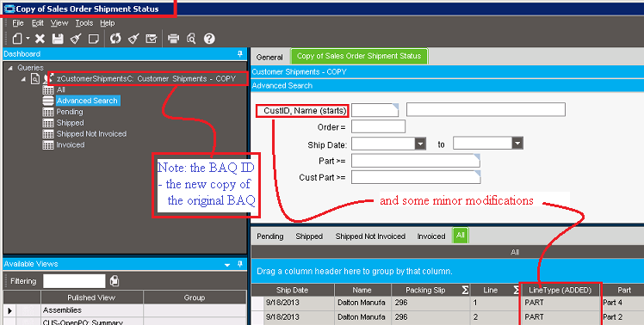Open the File menu
Viewport: 644px width, 325px height.
point(18,23)
